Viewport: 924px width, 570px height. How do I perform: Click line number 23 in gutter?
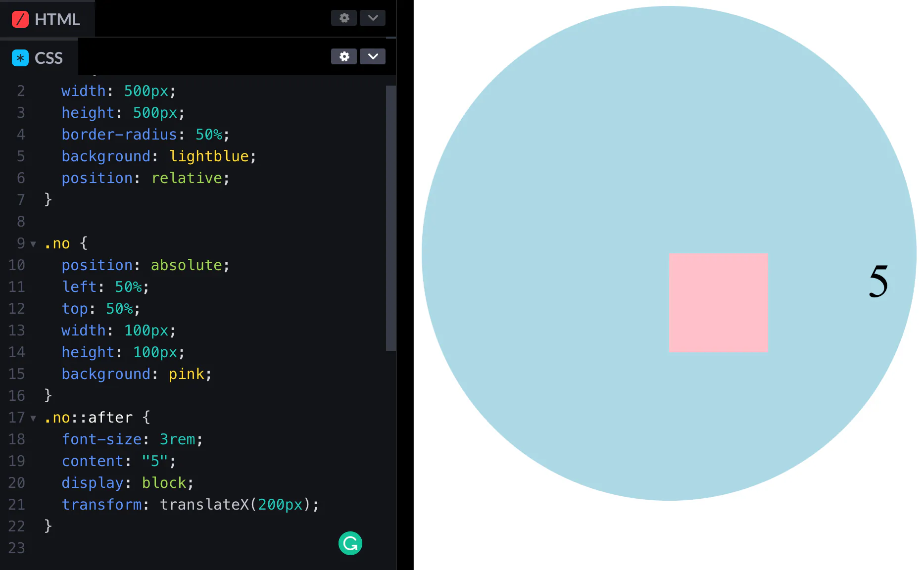(x=16, y=548)
